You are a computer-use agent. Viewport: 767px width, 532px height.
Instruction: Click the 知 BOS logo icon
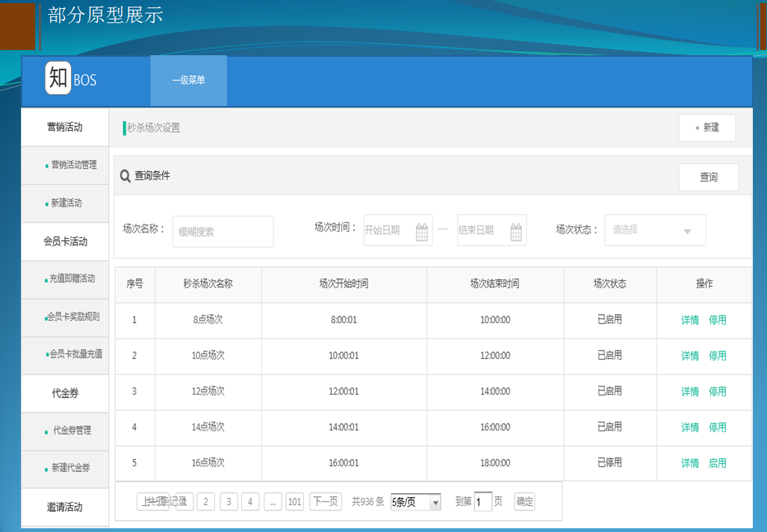tap(58, 78)
